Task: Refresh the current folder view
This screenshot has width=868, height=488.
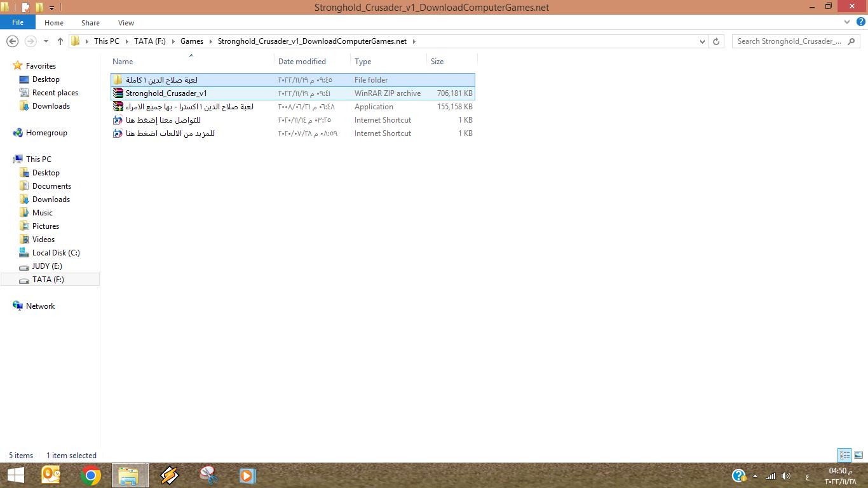Action: 716,41
